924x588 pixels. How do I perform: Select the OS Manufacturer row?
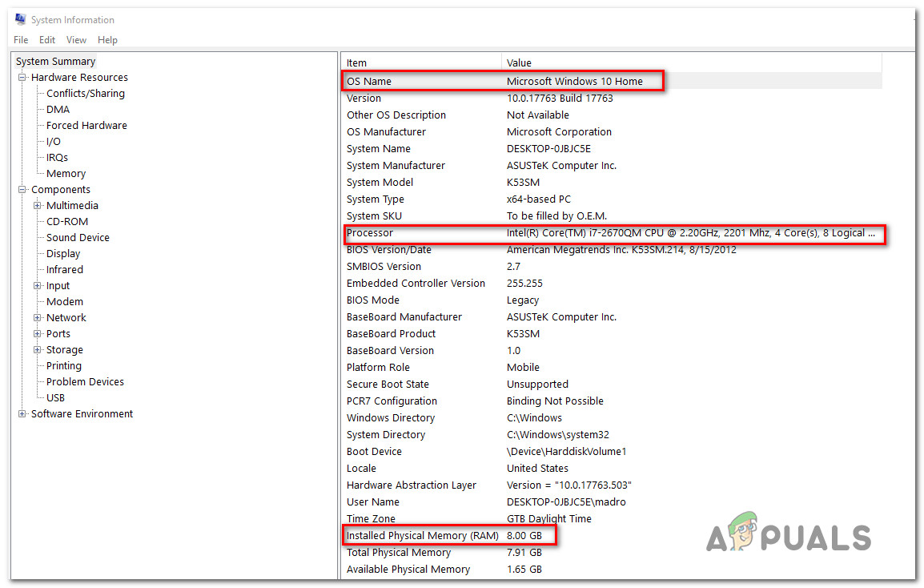tap(612, 131)
